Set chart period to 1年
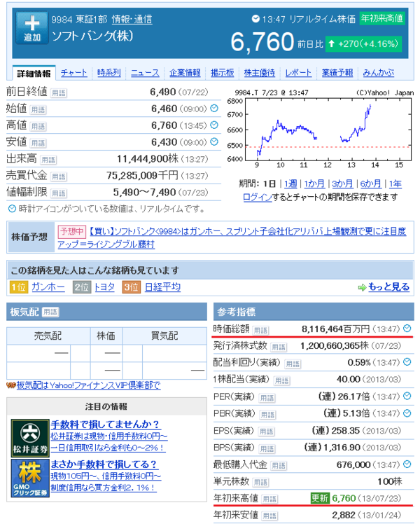The width and height of the screenshot is (420, 531). [x=395, y=184]
